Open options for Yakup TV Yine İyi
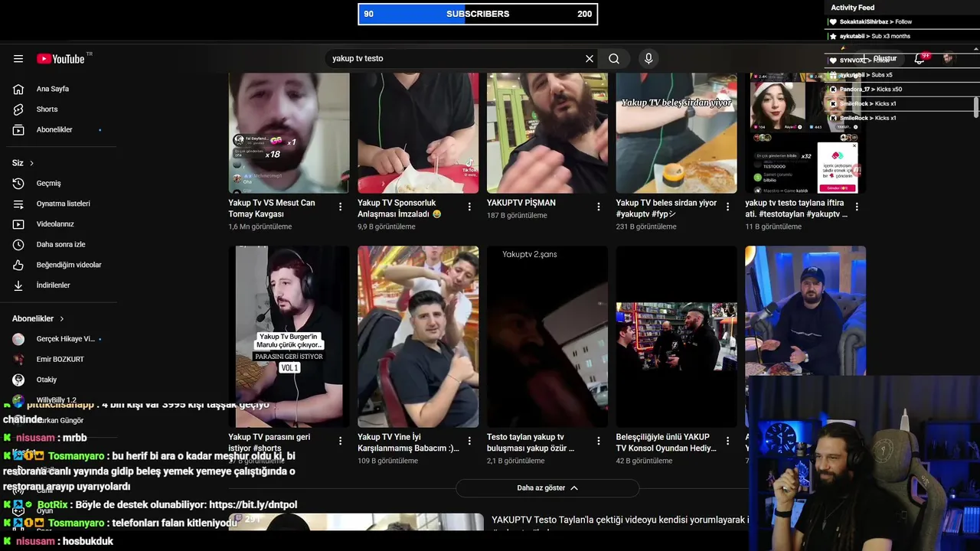 pyautogui.click(x=469, y=441)
